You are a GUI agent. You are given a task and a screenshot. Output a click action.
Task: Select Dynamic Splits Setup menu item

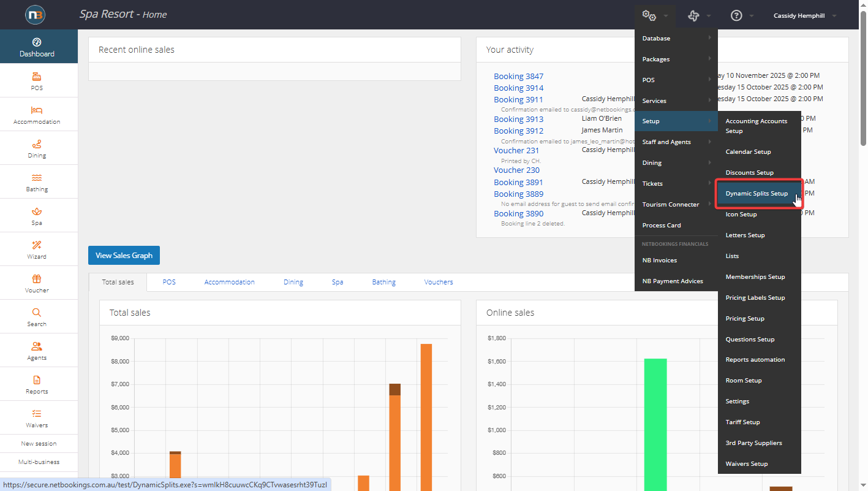(x=757, y=194)
